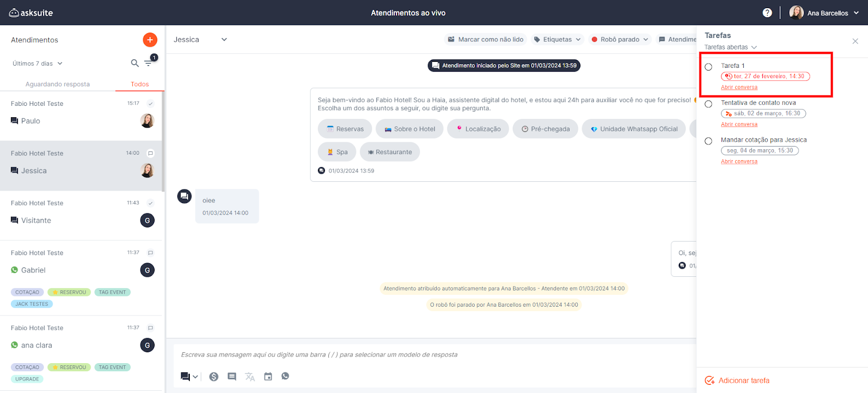Open the Gabriel conversation
This screenshot has height=393, width=868.
81,278
